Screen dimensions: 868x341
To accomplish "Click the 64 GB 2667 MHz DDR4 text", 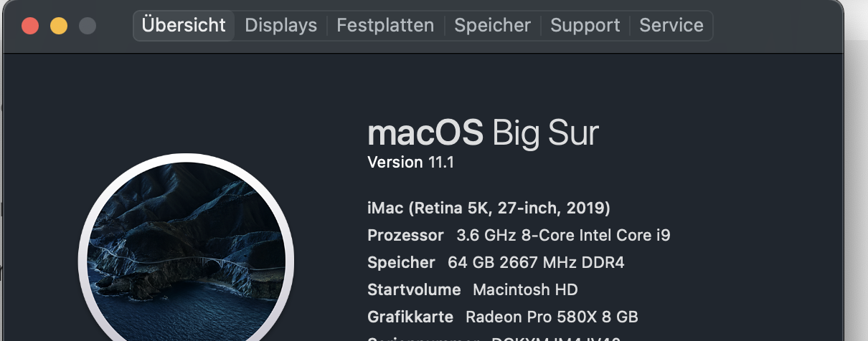I will 536,262.
